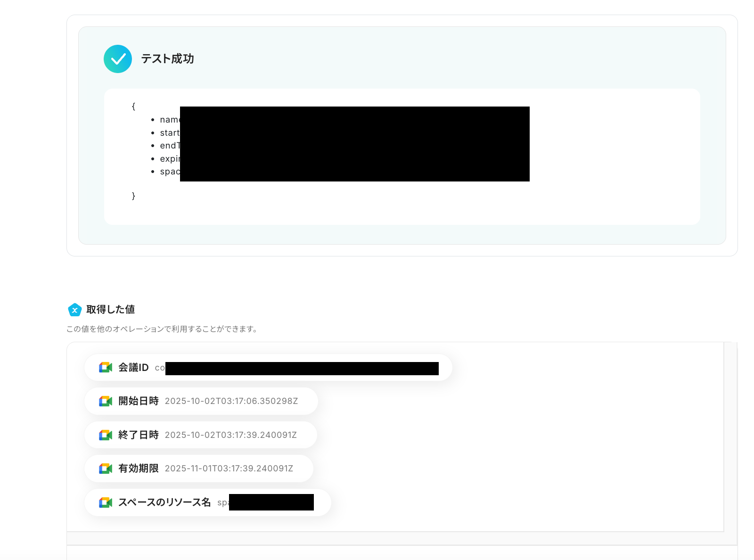This screenshot has height=560, width=754.
Task: Click the 取得した値 section heading
Action: (111, 310)
